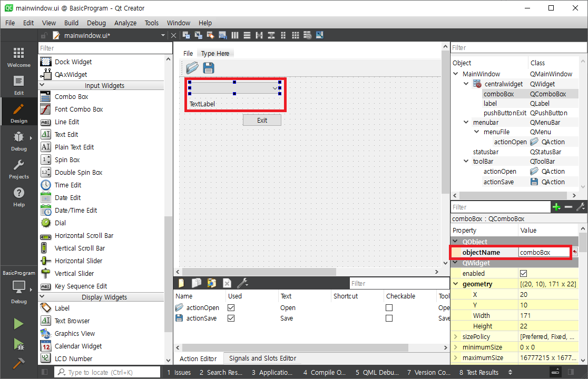Activate Edit Buddies mode icon

[x=210, y=35]
